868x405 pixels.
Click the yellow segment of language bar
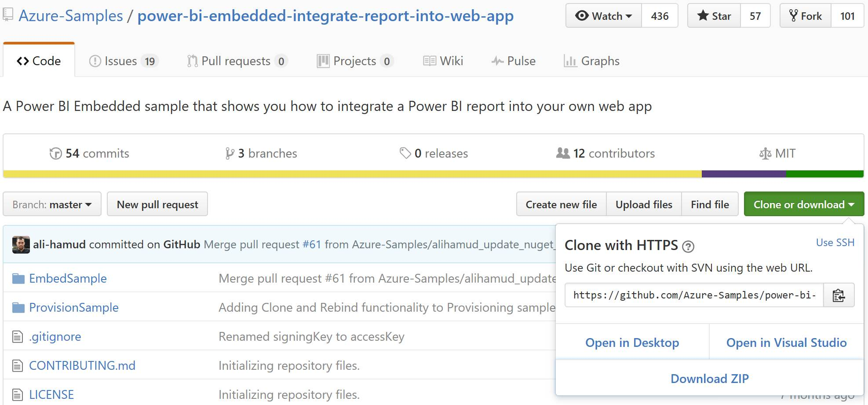352,174
